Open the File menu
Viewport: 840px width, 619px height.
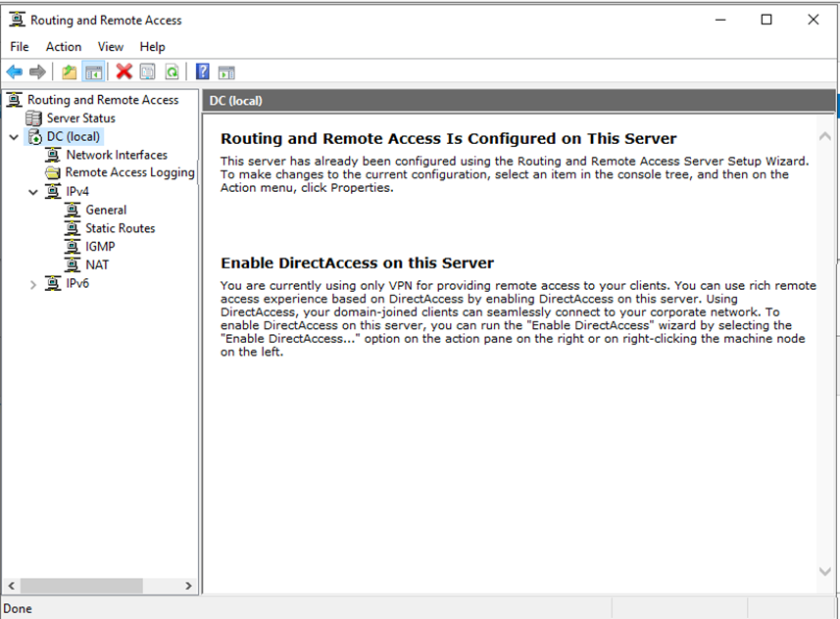pos(20,47)
